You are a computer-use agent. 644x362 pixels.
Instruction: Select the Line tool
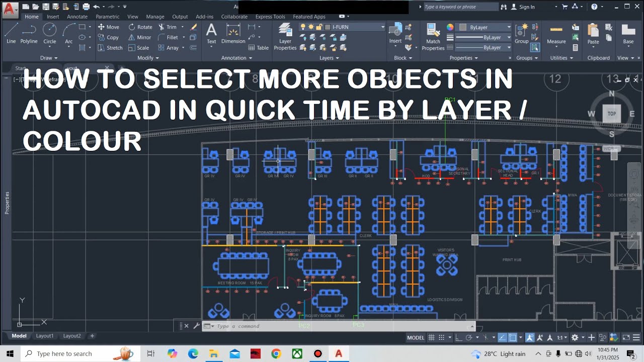[x=11, y=33]
